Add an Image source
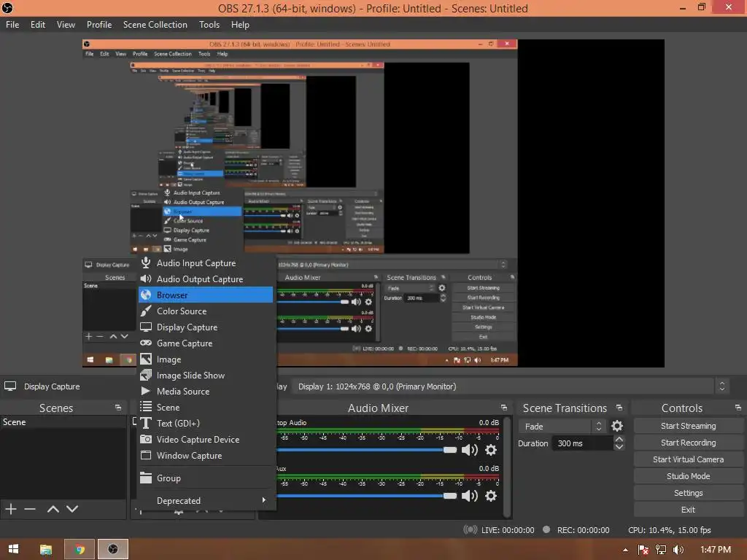This screenshot has width=747, height=560. (x=206, y=359)
